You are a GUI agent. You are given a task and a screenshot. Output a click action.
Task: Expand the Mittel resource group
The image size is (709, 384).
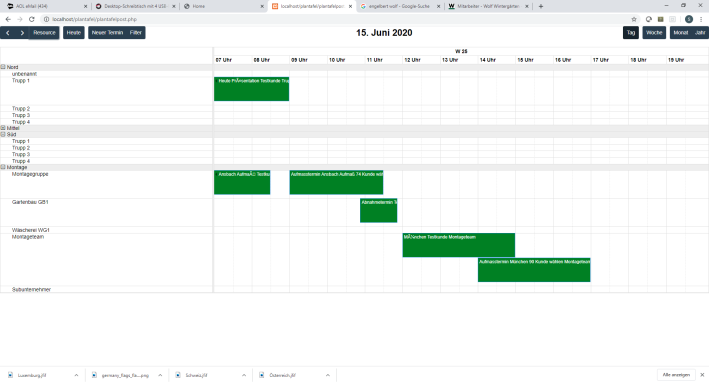click(x=3, y=128)
